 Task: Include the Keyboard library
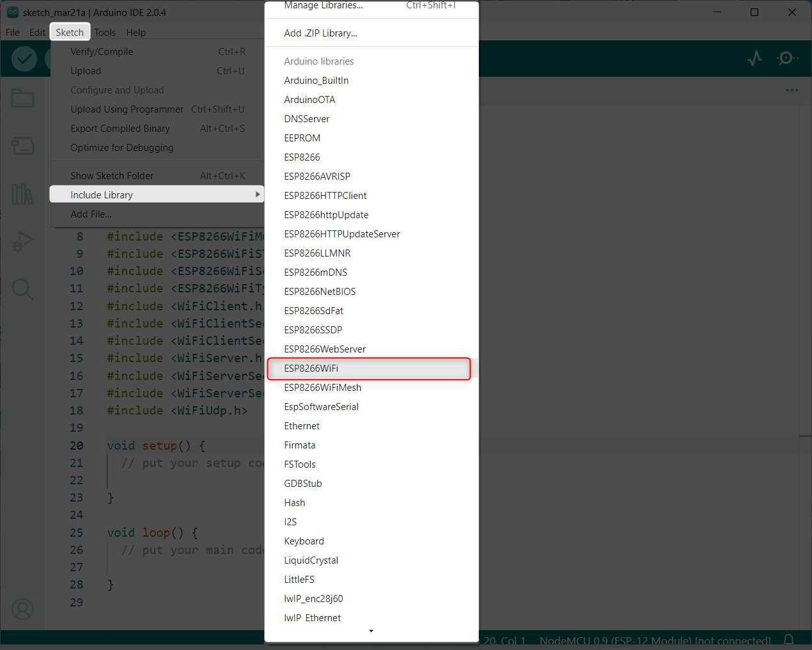pyautogui.click(x=371, y=541)
